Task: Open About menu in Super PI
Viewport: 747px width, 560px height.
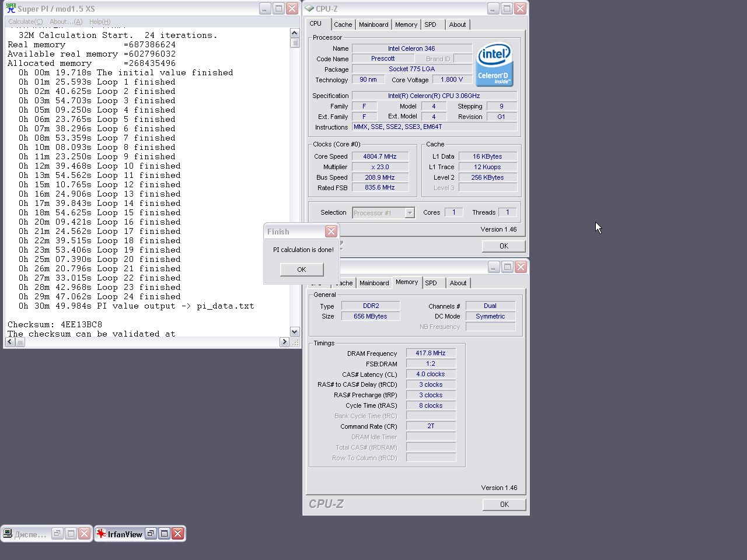Action: coord(66,22)
